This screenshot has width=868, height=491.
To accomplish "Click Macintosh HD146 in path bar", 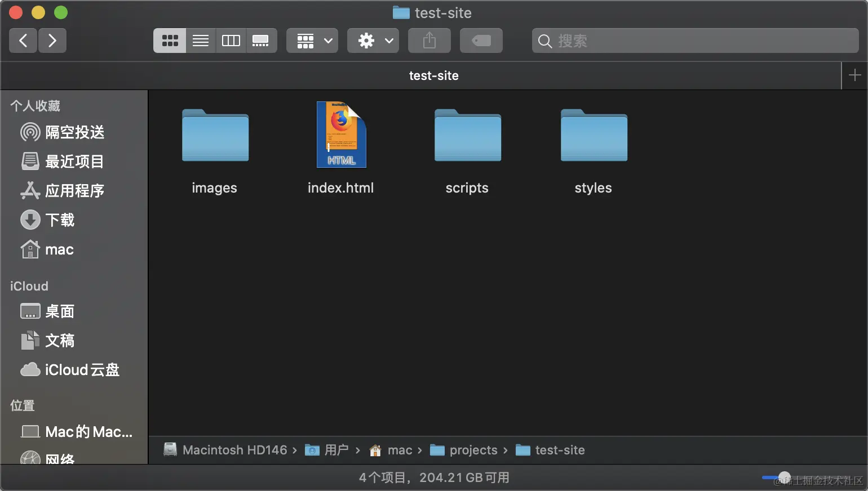I will [225, 450].
